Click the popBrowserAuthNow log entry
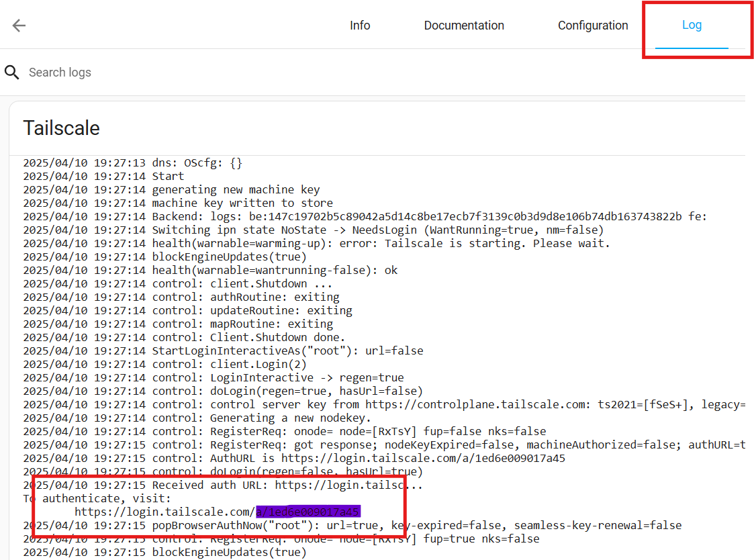 416,525
